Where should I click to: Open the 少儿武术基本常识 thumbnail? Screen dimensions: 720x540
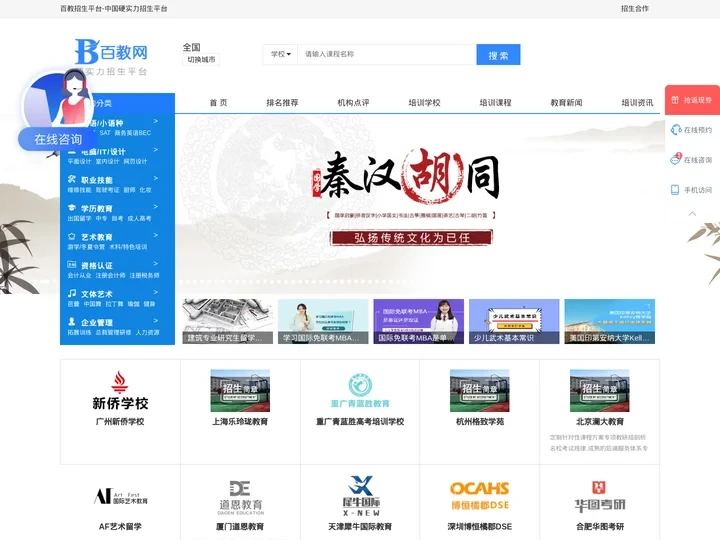514,321
